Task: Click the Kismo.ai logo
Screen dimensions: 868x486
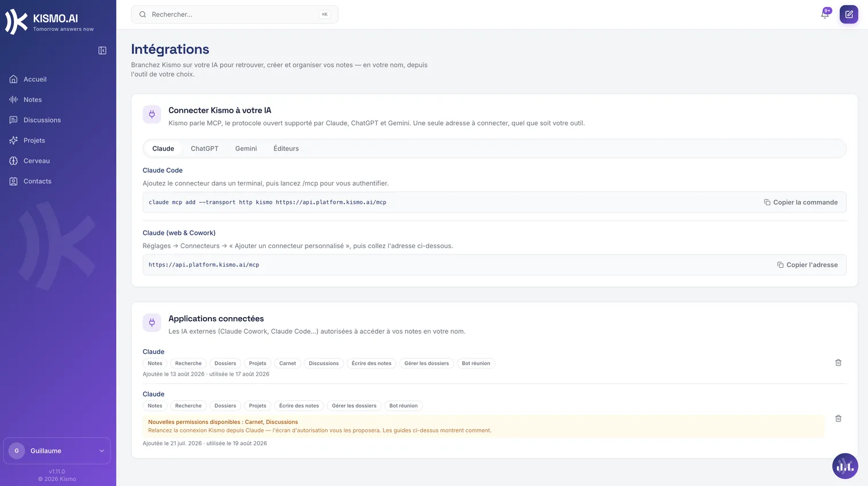Action: tap(49, 22)
